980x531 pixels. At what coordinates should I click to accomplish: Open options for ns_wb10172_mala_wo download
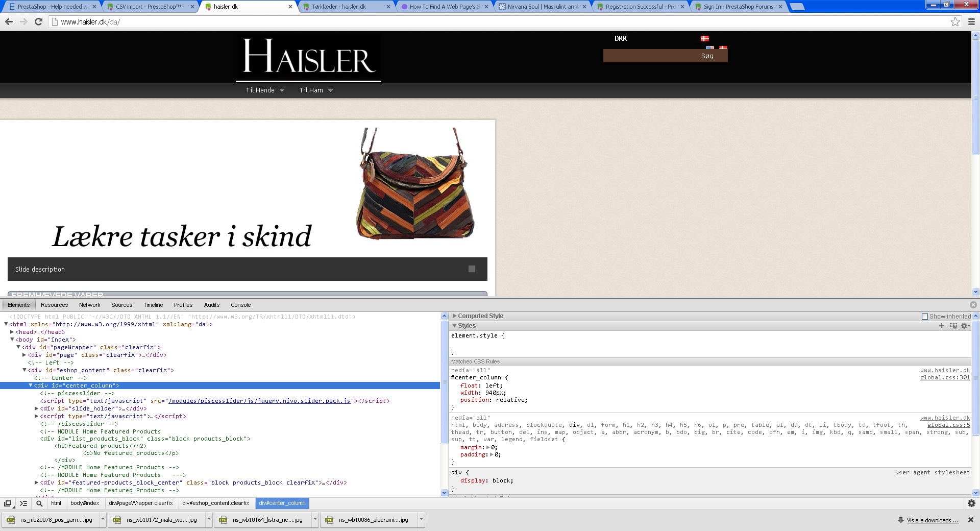point(209,520)
